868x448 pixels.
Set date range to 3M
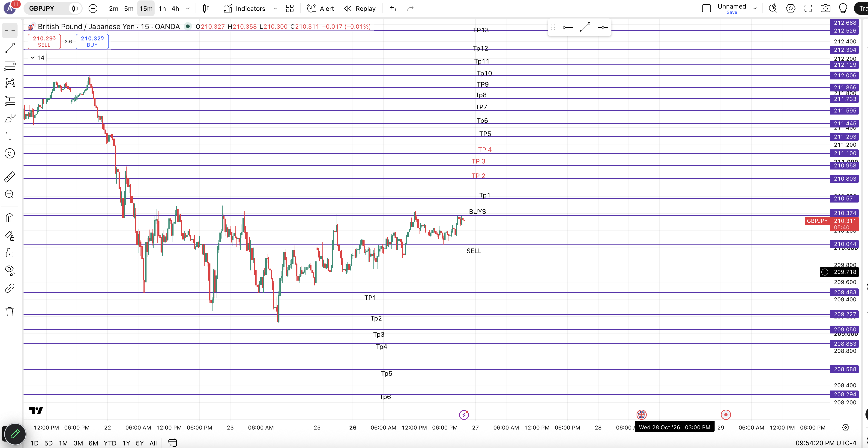[78, 443]
